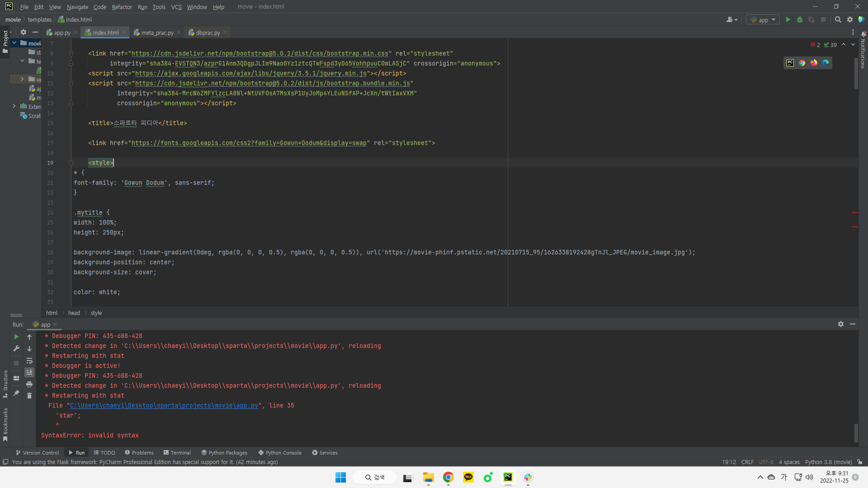Toggle the Structure side panel tab
This screenshot has width=868, height=488.
pos(5,384)
